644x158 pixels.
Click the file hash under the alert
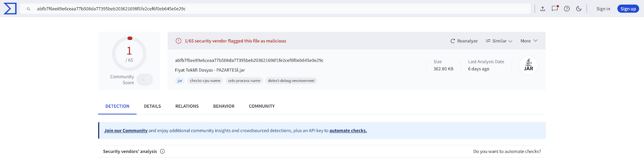pos(249,60)
